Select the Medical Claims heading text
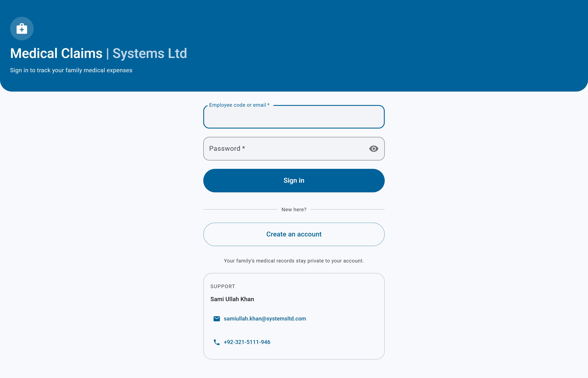The image size is (588, 378). (x=56, y=54)
